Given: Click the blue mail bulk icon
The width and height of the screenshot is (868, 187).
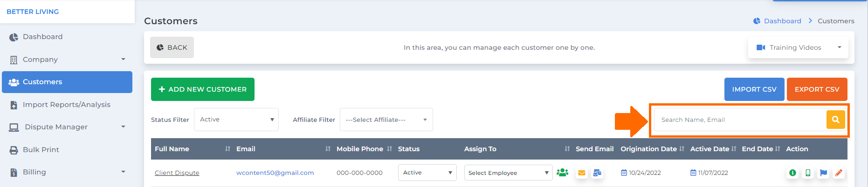Looking at the screenshot, I should tap(597, 173).
